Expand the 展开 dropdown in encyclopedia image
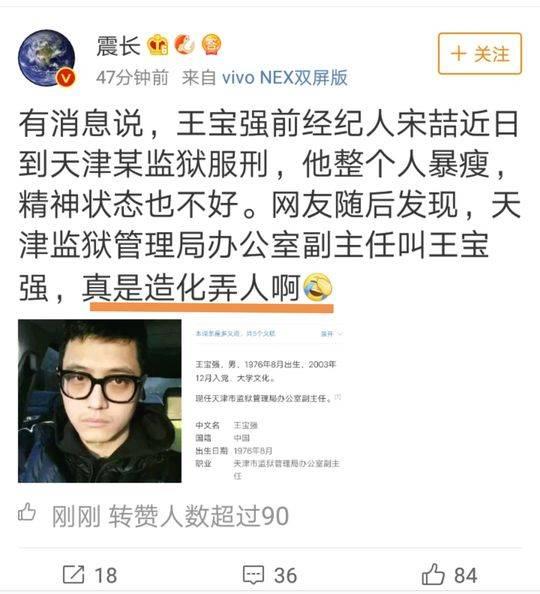This screenshot has height=594, width=540. point(331,334)
